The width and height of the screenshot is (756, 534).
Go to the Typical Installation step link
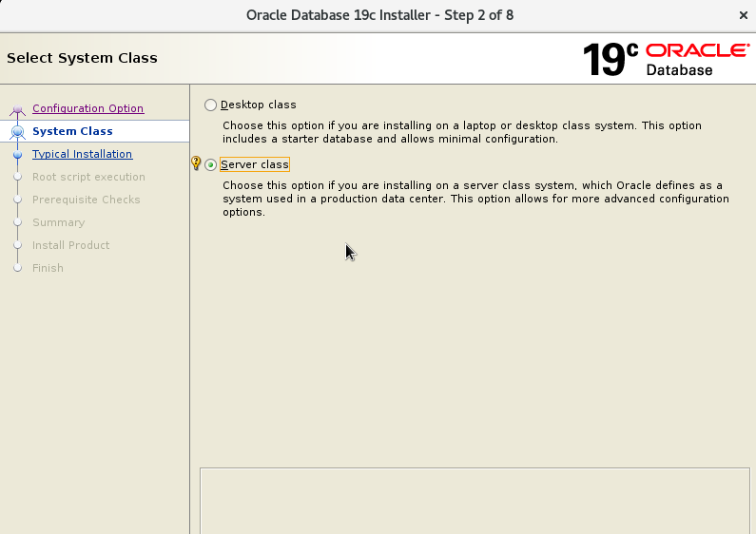[82, 154]
